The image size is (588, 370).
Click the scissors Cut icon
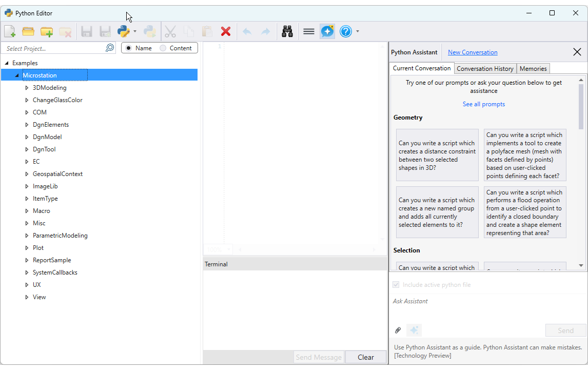170,31
